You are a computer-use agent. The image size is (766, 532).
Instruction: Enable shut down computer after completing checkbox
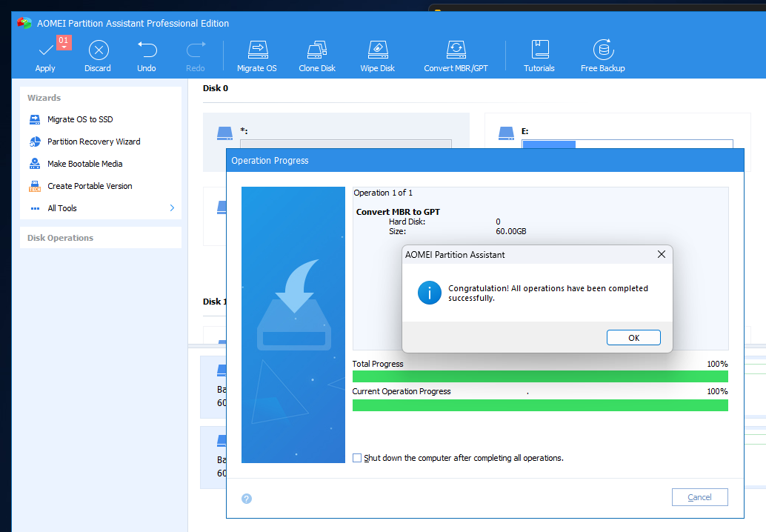357,458
